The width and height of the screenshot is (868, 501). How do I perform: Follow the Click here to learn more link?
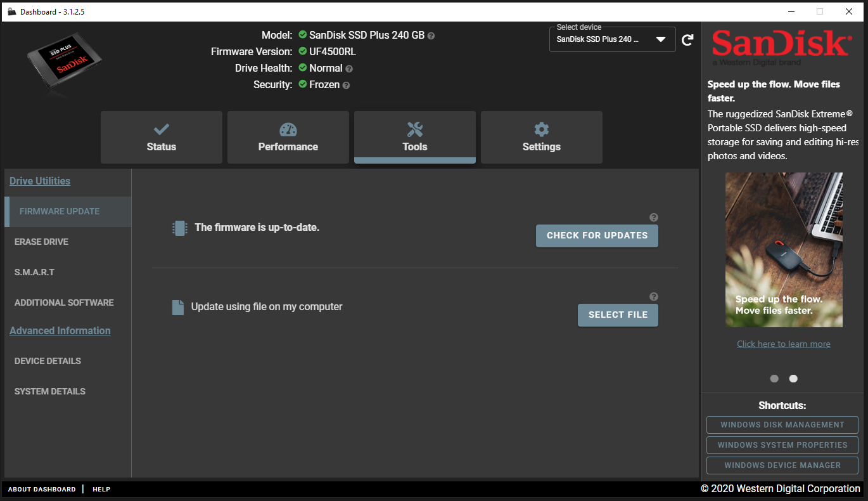[784, 344]
